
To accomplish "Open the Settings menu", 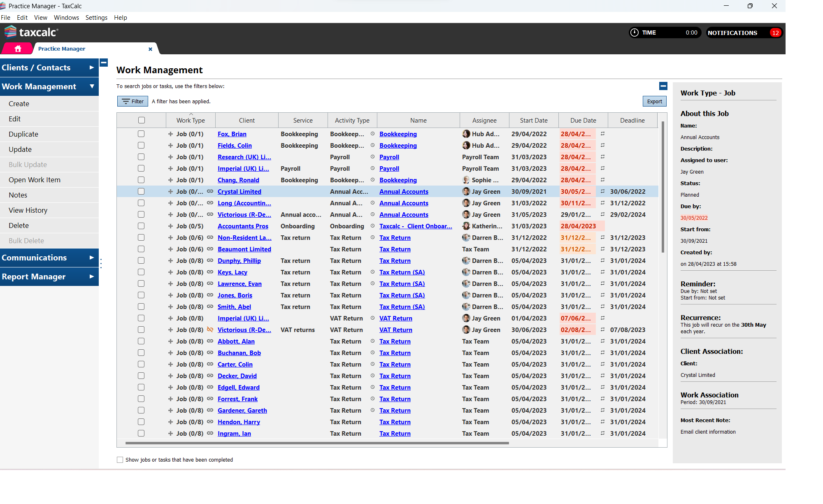I will [x=96, y=17].
